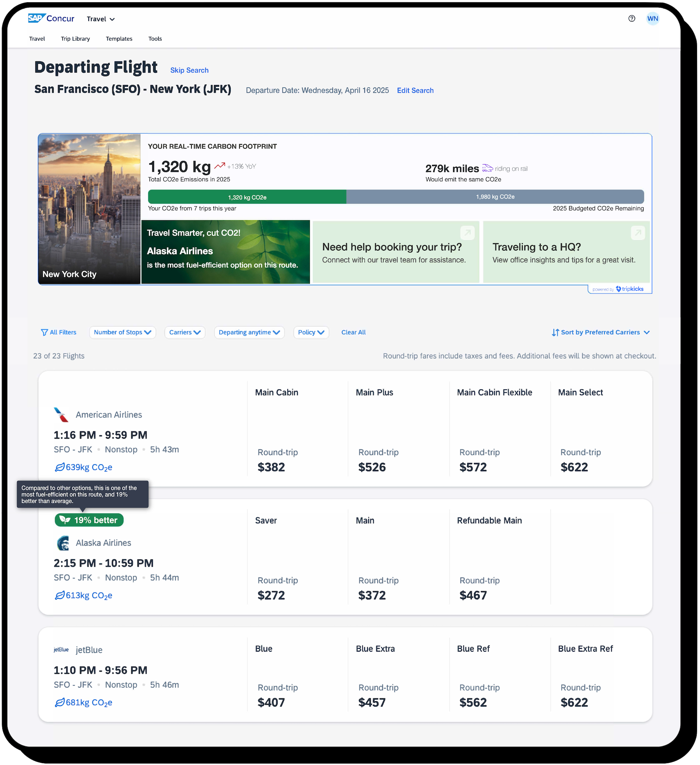Open the Departing anytime dropdown
This screenshot has width=700, height=765.
point(249,333)
